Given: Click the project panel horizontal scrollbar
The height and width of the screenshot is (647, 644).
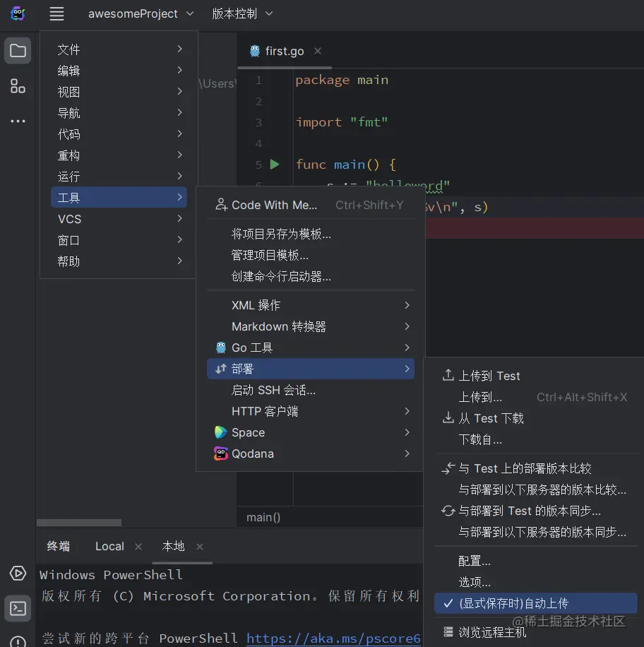Looking at the screenshot, I should [x=79, y=523].
